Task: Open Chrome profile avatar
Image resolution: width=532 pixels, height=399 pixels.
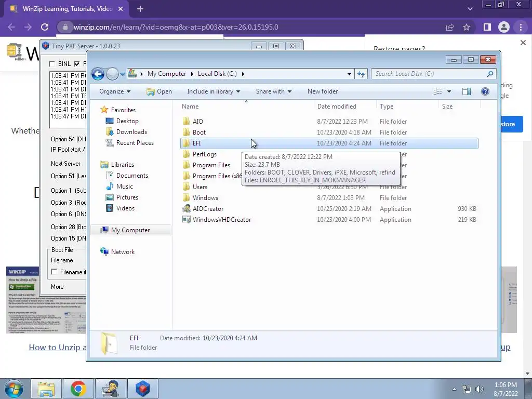Action: pos(504,27)
